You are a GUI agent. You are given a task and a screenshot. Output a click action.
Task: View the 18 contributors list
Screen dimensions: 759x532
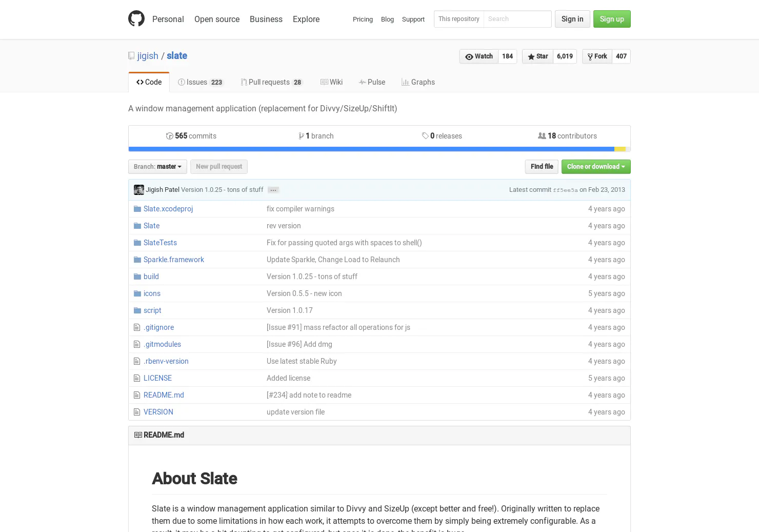(567, 136)
